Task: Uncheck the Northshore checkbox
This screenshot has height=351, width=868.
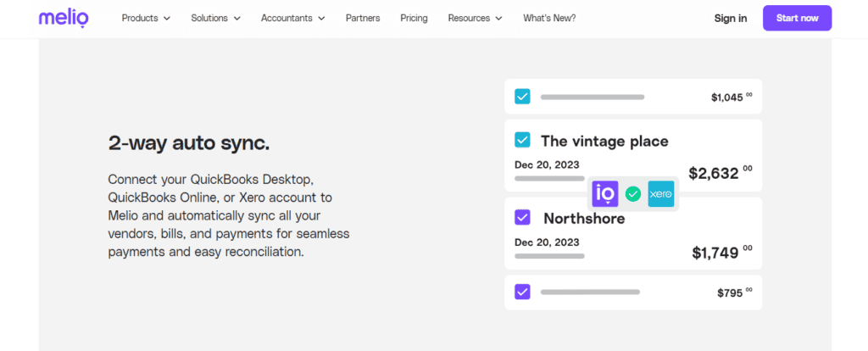Action: pyautogui.click(x=522, y=216)
